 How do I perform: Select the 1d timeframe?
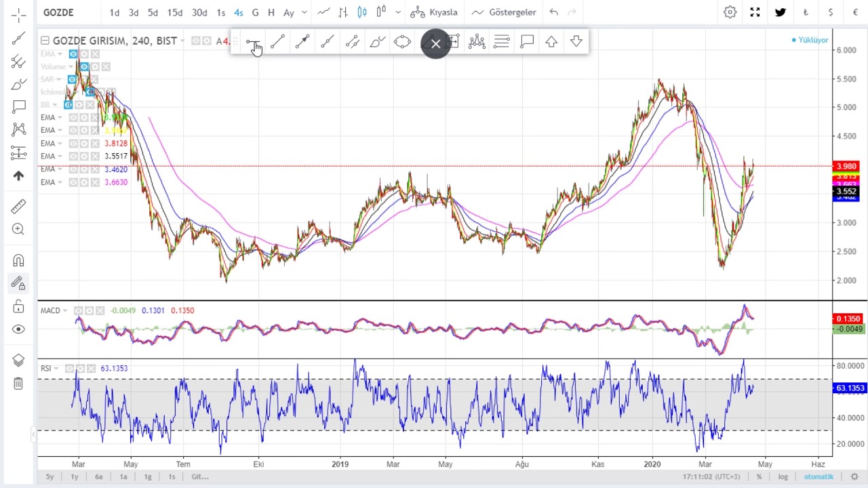point(115,12)
